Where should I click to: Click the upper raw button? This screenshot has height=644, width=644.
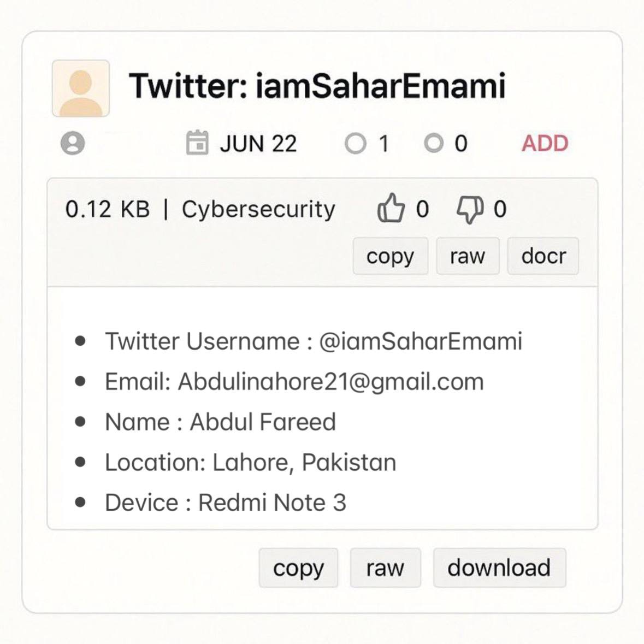point(468,256)
